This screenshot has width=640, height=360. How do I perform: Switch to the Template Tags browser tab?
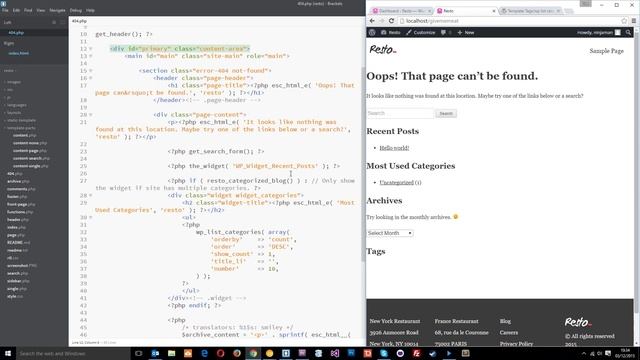[x=530, y=11]
